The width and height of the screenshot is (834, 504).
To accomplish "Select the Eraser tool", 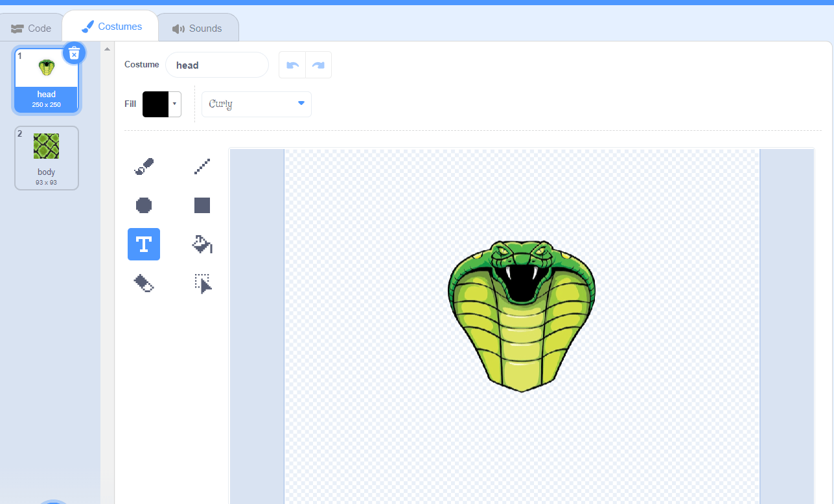I will coord(144,283).
